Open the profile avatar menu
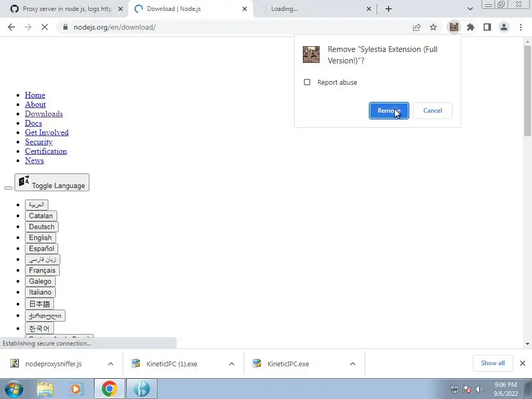 pyautogui.click(x=504, y=27)
